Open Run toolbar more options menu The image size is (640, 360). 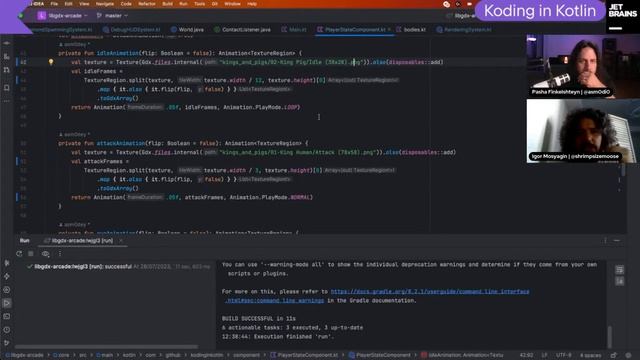[60, 253]
